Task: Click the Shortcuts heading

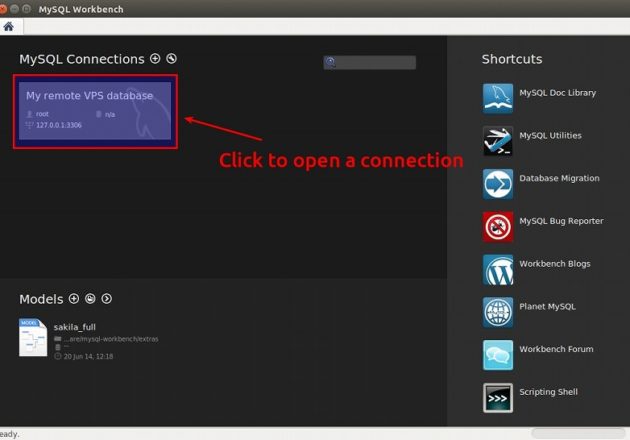Action: click(x=512, y=59)
